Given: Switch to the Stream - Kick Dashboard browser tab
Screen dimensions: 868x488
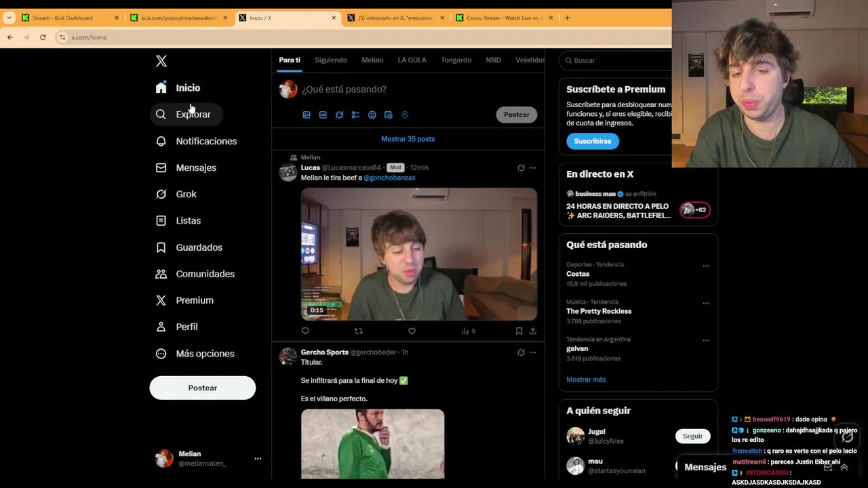Looking at the screenshot, I should pyautogui.click(x=70, y=18).
